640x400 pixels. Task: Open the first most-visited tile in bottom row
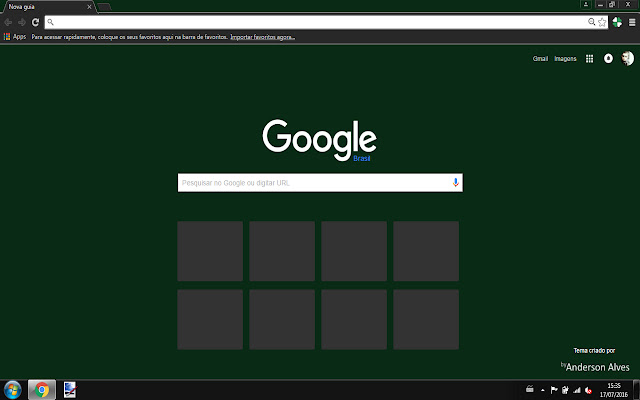point(210,320)
